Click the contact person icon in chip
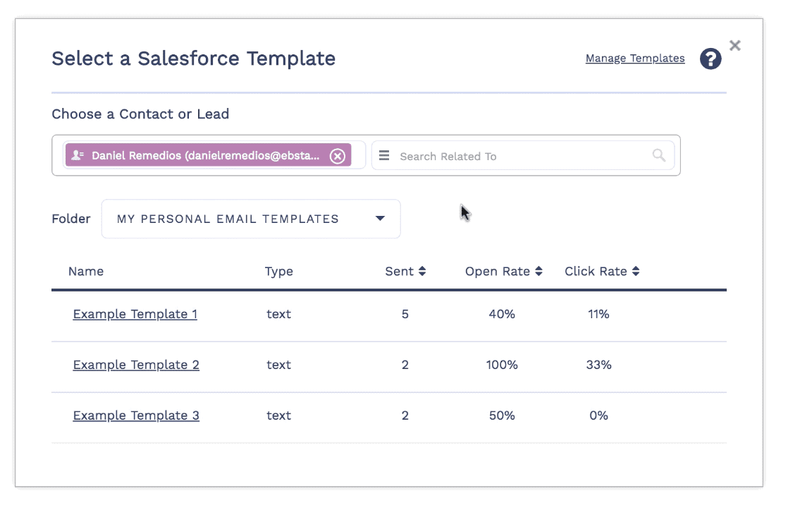812x508 pixels. point(78,155)
